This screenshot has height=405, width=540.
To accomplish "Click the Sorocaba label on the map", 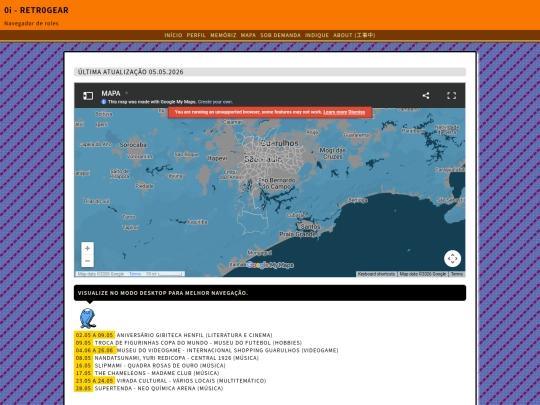I will [x=133, y=145].
